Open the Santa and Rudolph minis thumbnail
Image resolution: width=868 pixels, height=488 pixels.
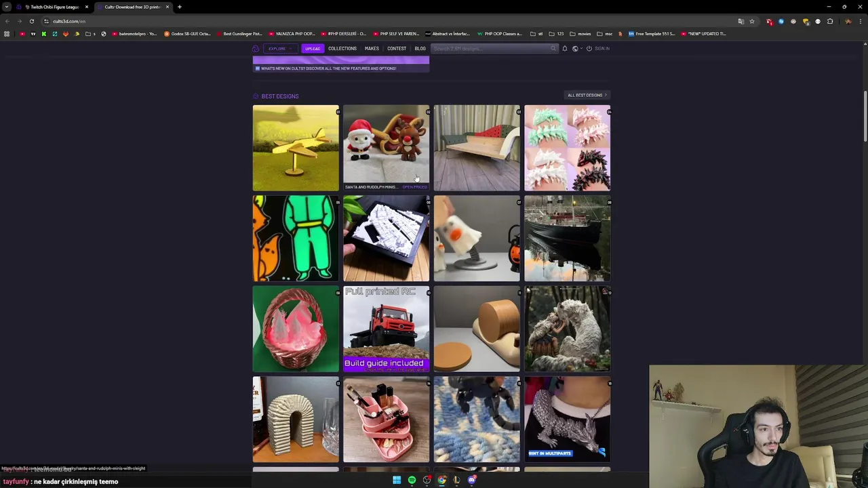pos(387,148)
